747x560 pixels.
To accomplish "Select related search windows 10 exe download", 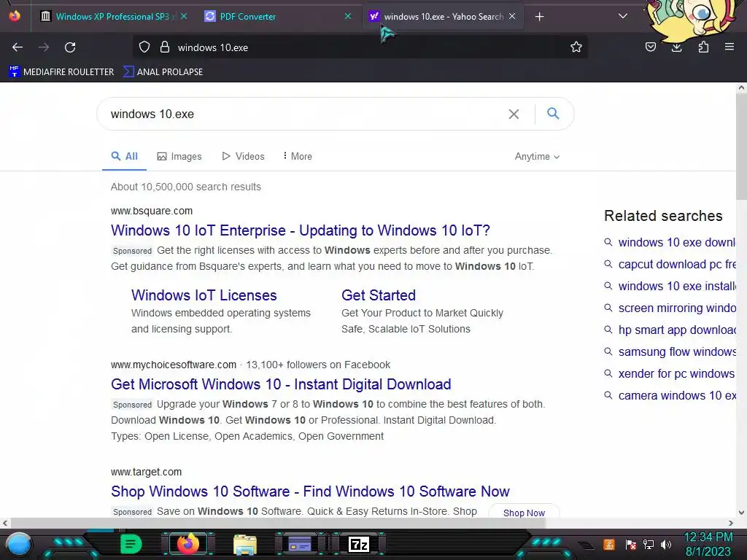I will tap(670, 242).
